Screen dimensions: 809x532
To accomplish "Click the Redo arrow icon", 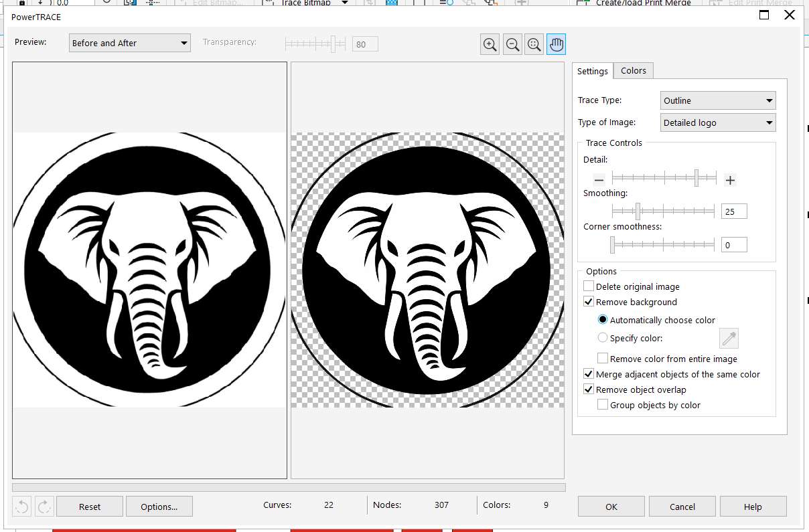I will point(44,507).
